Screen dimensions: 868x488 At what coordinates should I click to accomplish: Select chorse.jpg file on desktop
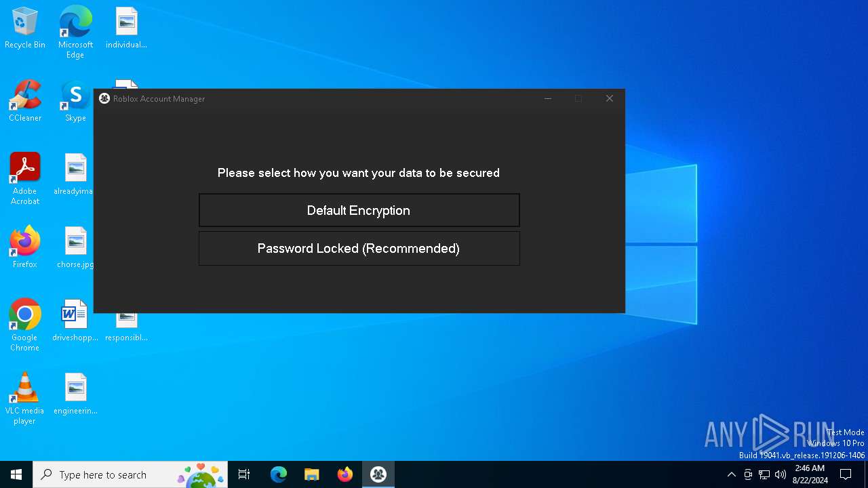click(x=75, y=248)
